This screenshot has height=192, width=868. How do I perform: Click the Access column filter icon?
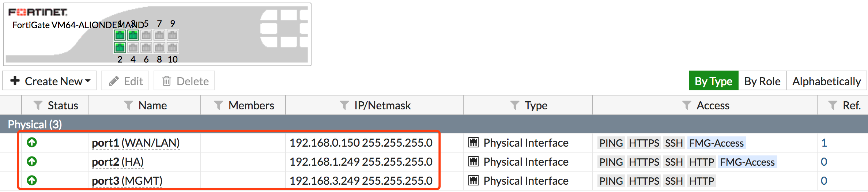click(687, 105)
